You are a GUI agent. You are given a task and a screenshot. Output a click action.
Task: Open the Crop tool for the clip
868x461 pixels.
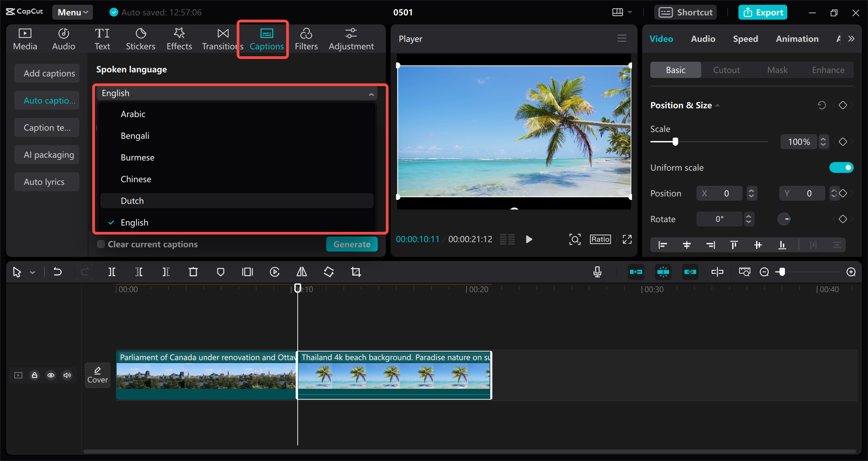coord(355,272)
